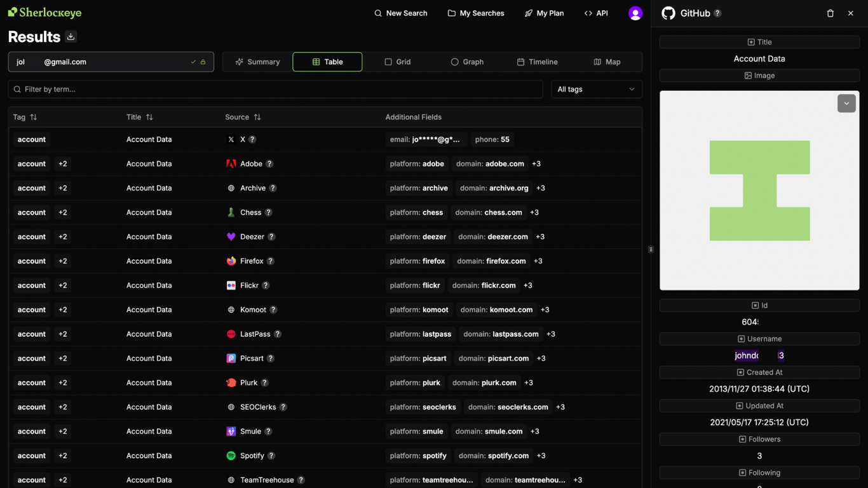Open the API page
The height and width of the screenshot is (488, 868).
(x=596, y=13)
